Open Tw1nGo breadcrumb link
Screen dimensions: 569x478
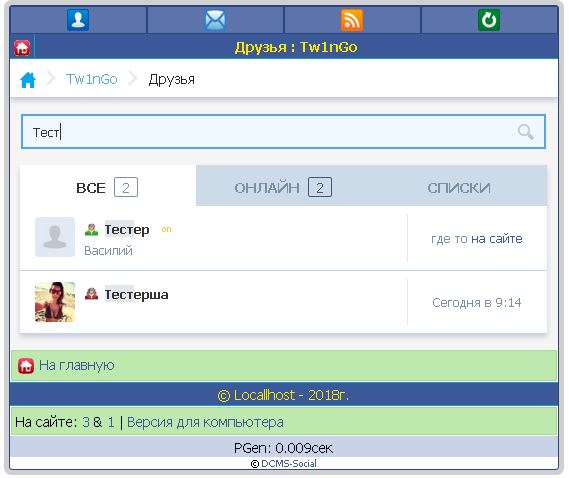[x=91, y=79]
